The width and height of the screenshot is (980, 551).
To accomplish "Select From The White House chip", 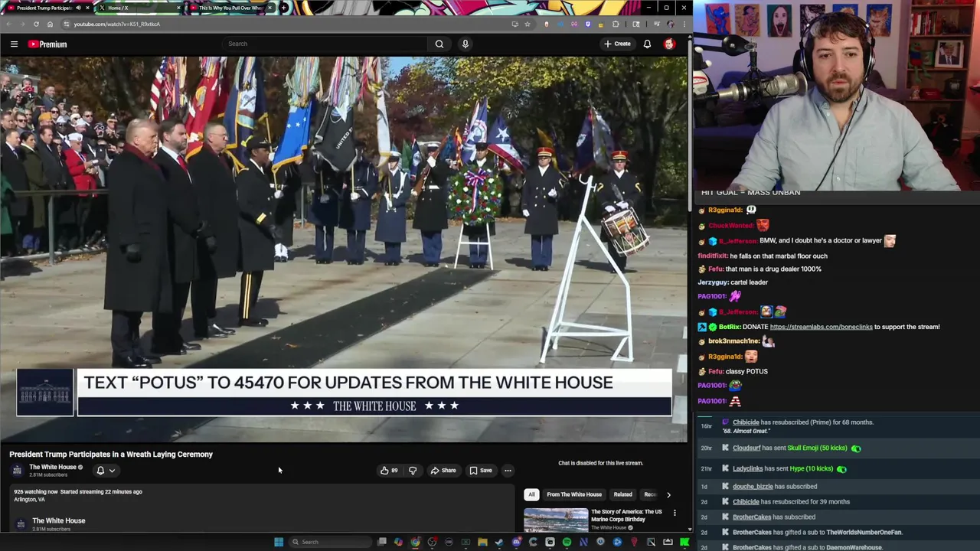I will click(x=574, y=494).
